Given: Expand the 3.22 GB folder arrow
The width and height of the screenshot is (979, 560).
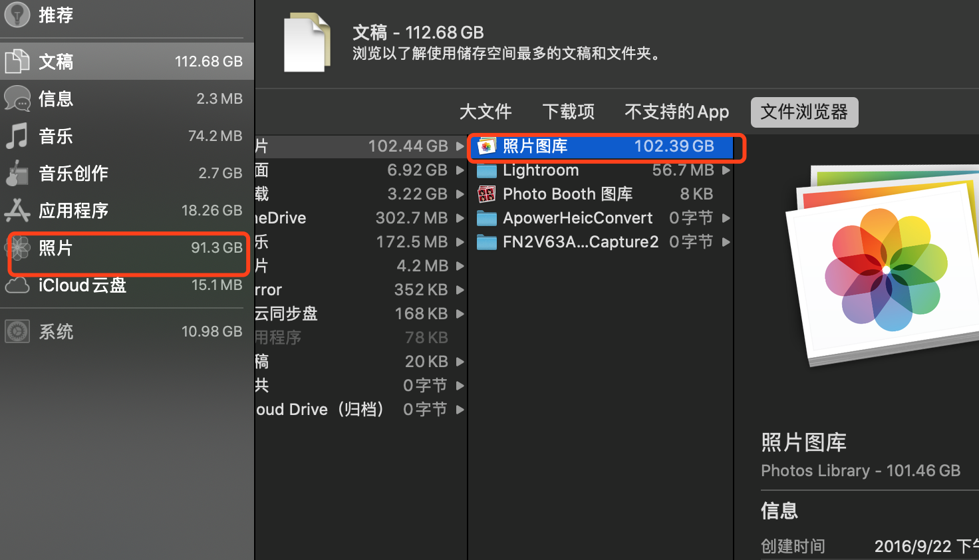Looking at the screenshot, I should [x=460, y=194].
